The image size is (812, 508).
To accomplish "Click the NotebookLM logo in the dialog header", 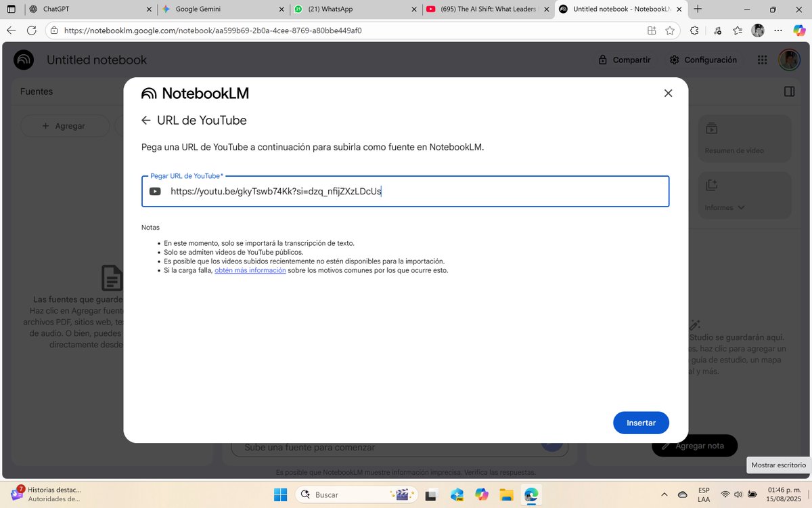I will [195, 93].
